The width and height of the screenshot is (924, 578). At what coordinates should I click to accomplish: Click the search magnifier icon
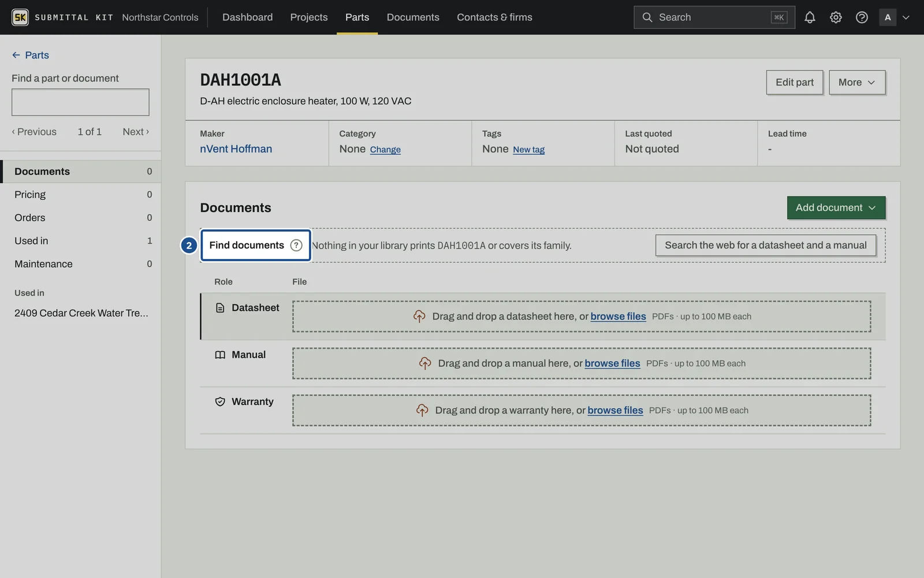point(647,17)
